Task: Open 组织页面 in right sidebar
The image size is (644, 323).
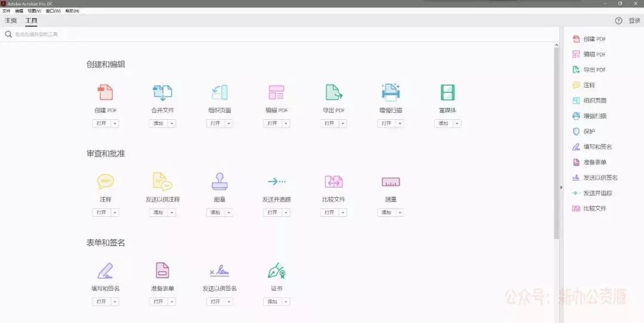Action: 589,101
